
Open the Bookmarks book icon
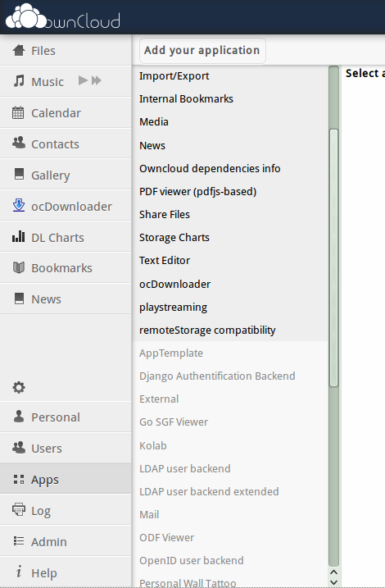pos(19,267)
